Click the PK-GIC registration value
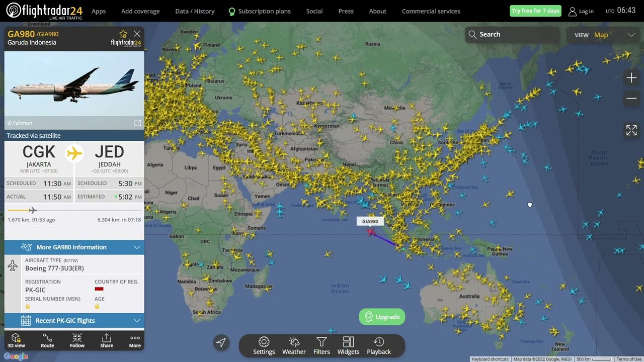Viewport: 644px width, 362px height. 35,290
